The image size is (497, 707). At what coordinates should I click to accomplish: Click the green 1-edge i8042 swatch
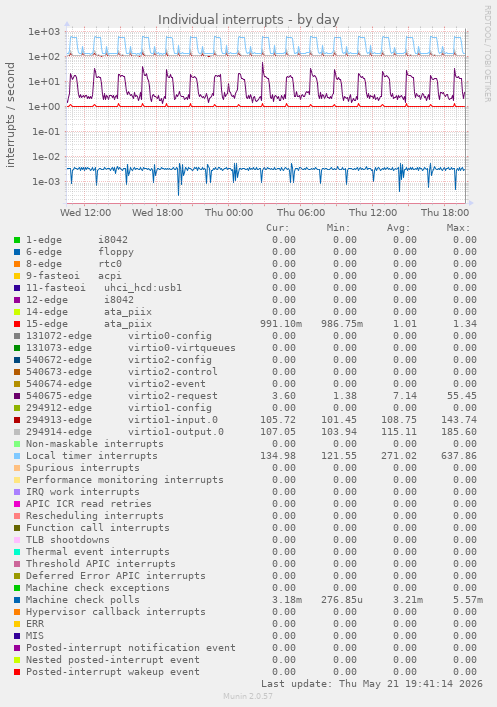click(x=17, y=240)
